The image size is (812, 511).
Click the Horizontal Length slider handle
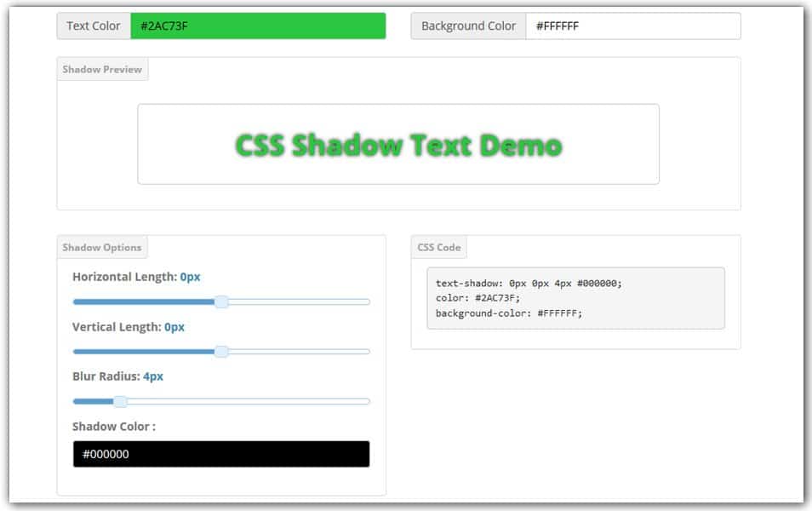point(223,301)
